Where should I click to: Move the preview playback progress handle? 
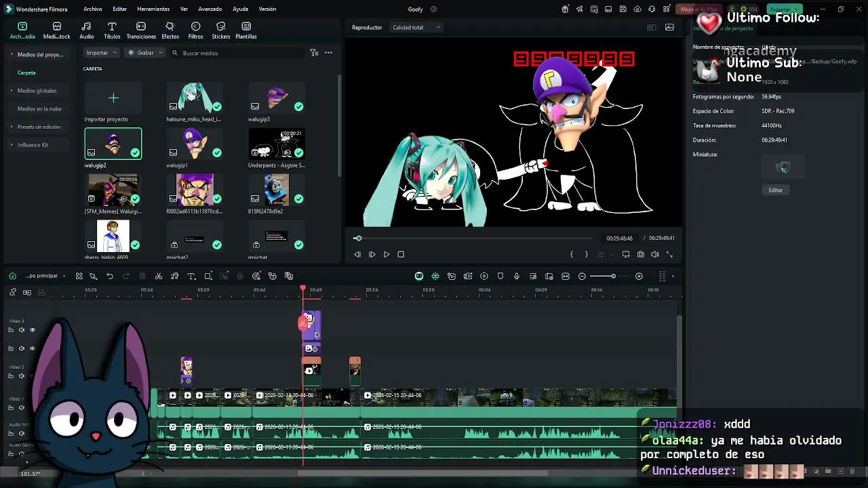point(358,238)
